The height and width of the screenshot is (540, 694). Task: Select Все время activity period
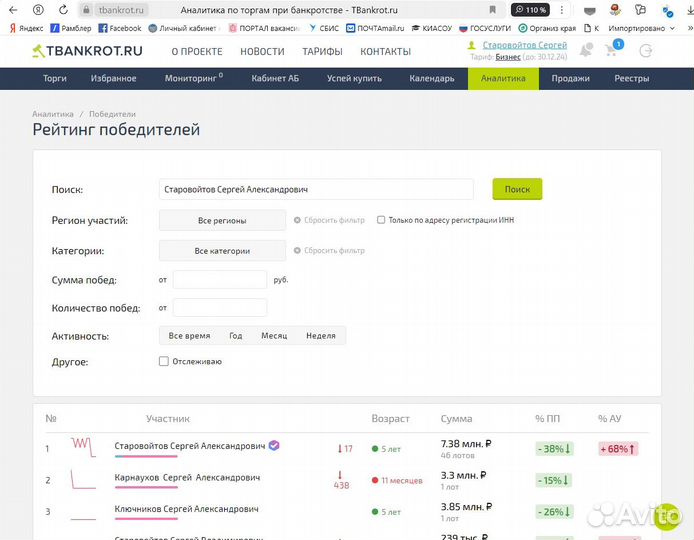pyautogui.click(x=189, y=336)
